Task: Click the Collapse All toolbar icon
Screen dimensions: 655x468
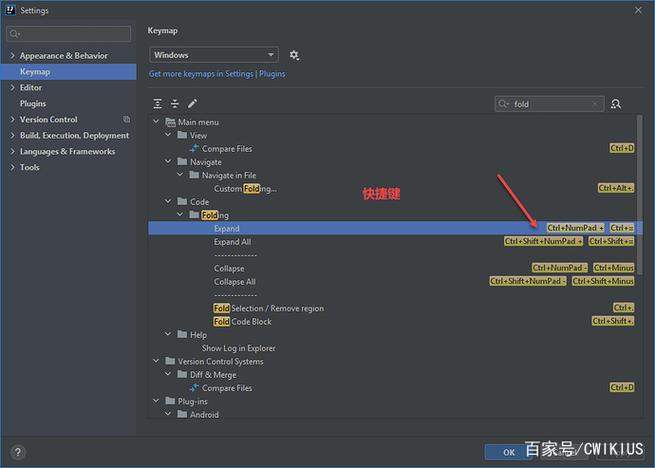Action: pos(175,104)
